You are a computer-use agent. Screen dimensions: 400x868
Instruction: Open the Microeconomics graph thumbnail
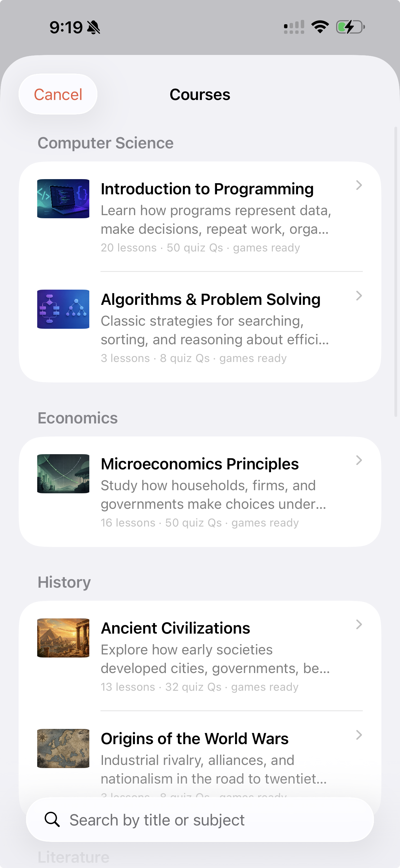tap(63, 474)
